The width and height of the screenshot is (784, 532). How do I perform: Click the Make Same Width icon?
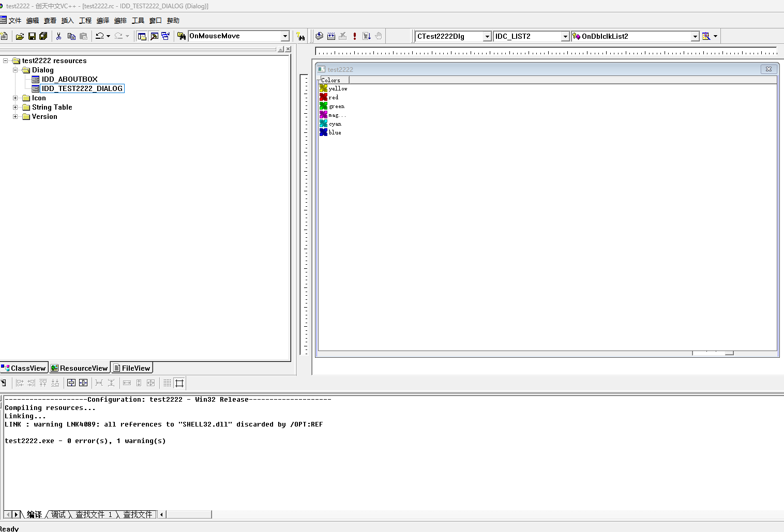tap(127, 383)
